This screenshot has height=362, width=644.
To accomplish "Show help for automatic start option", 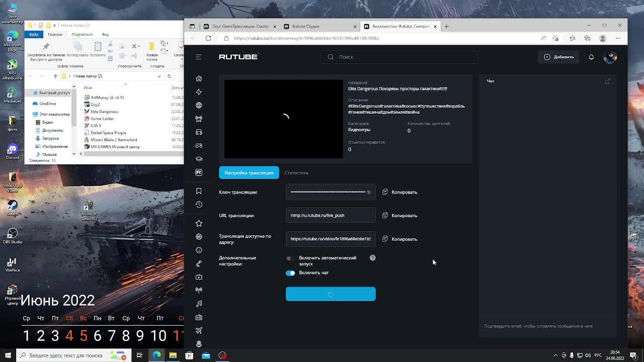I will pos(372,258).
